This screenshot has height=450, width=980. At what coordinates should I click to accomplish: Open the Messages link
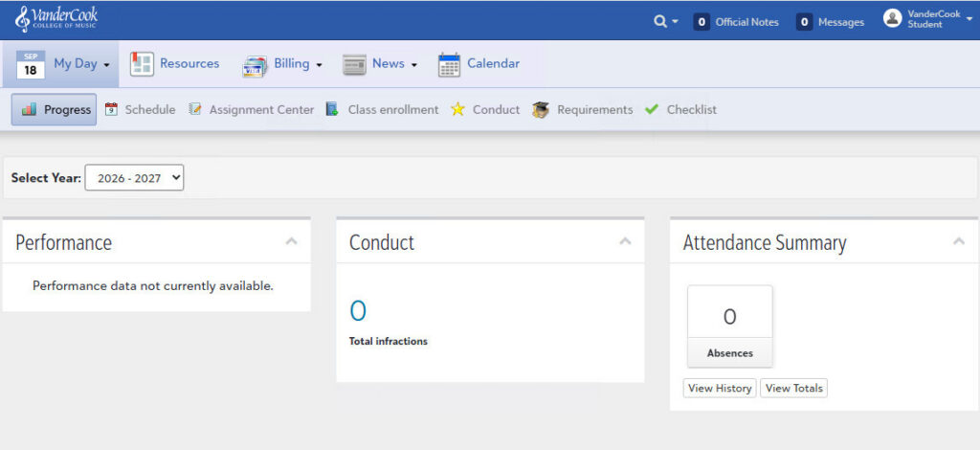841,22
